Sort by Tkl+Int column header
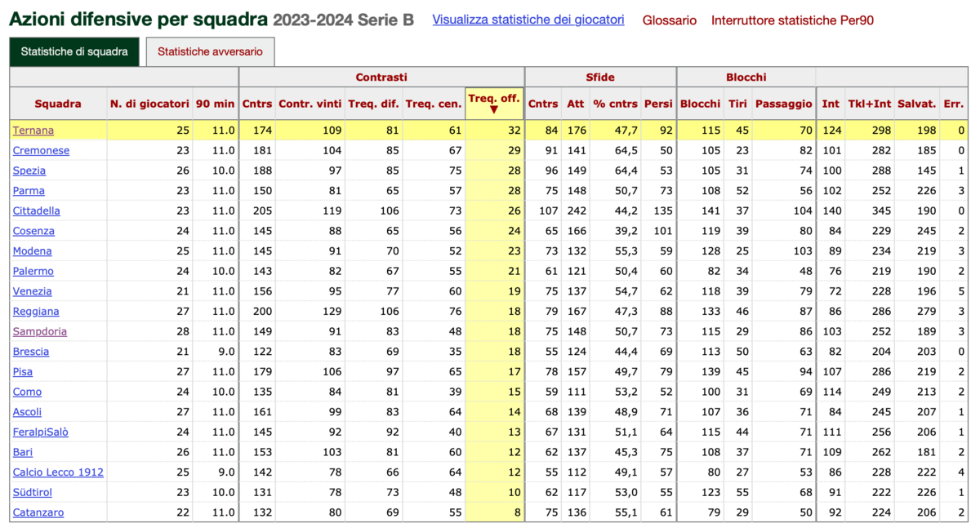The height and width of the screenshot is (532, 980). tap(870, 104)
